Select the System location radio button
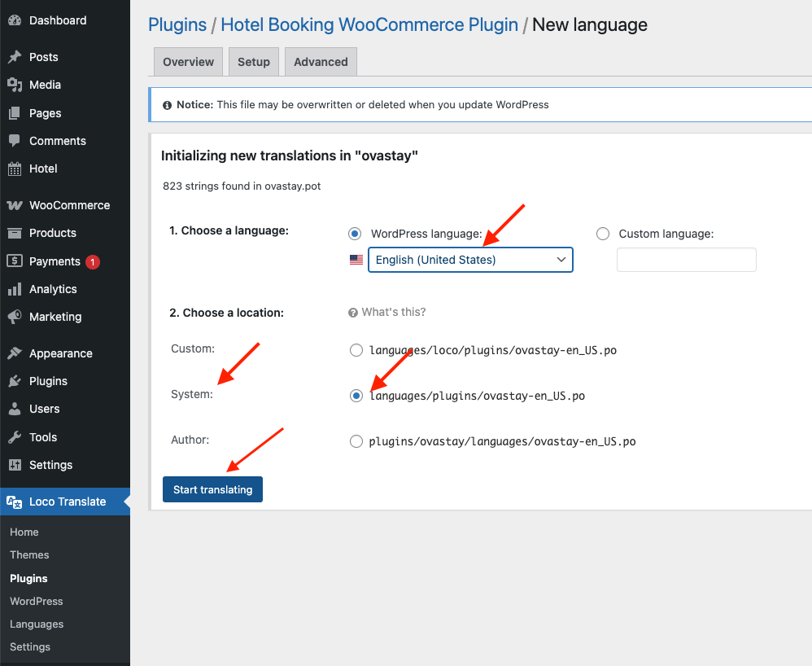 pyautogui.click(x=356, y=396)
